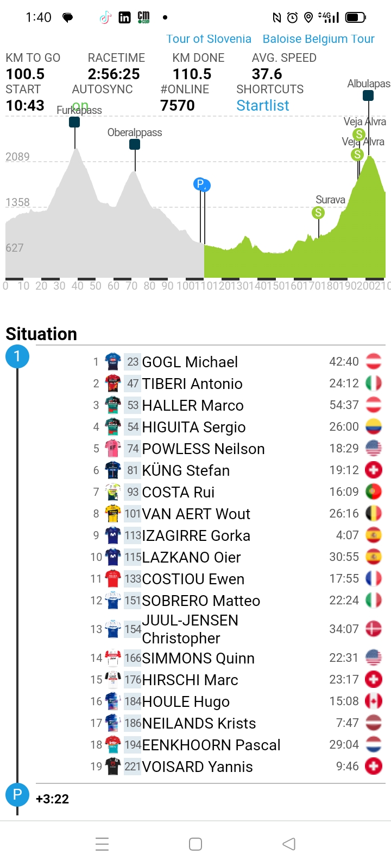This screenshot has width=391, height=868.
Task: Open rider HIRSCHI Marc
Action: click(190, 680)
